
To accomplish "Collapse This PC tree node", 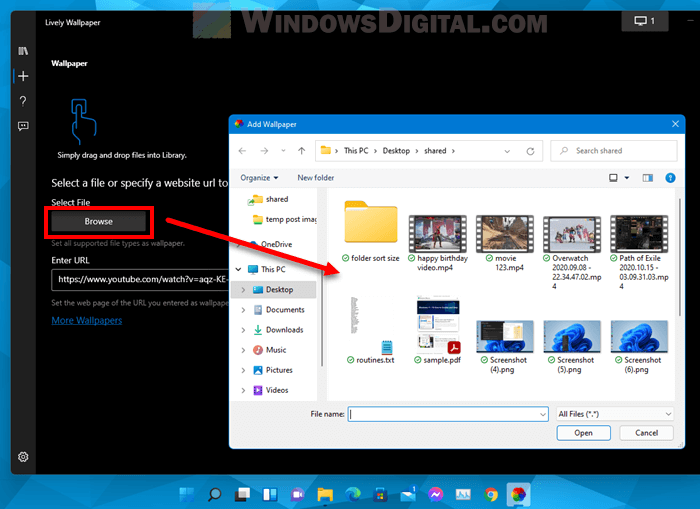I will (238, 269).
